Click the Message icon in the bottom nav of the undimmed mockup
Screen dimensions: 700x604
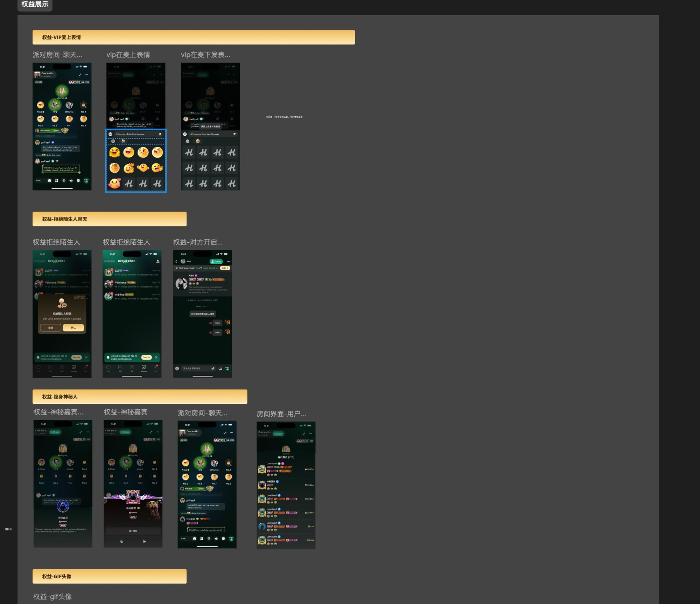click(x=144, y=368)
